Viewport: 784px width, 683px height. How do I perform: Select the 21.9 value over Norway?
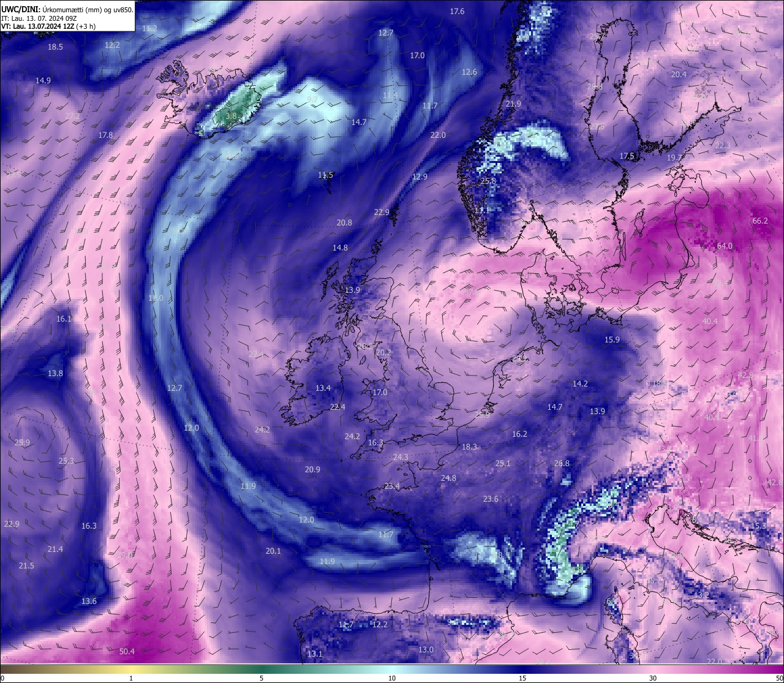point(513,104)
